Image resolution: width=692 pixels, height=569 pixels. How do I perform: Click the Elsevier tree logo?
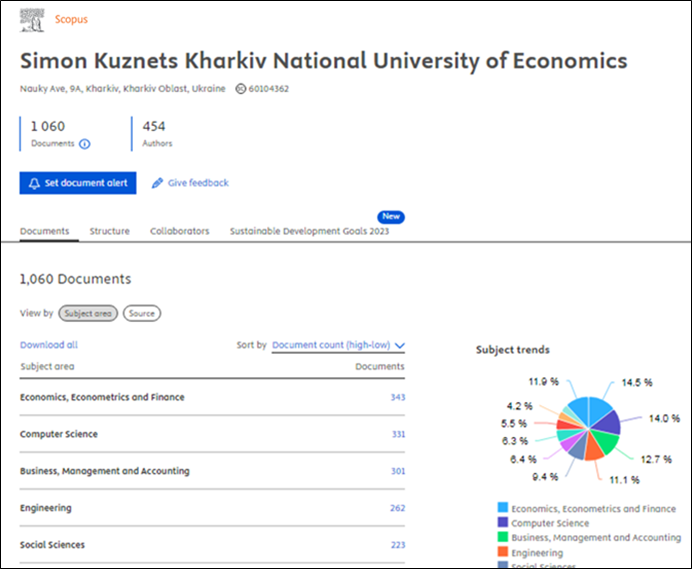pos(32,20)
